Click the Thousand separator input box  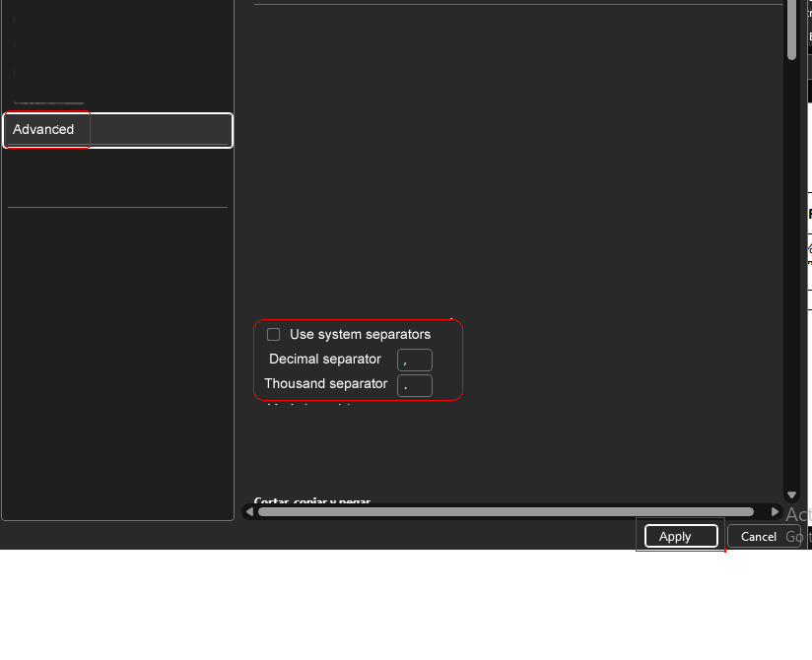[x=414, y=385]
